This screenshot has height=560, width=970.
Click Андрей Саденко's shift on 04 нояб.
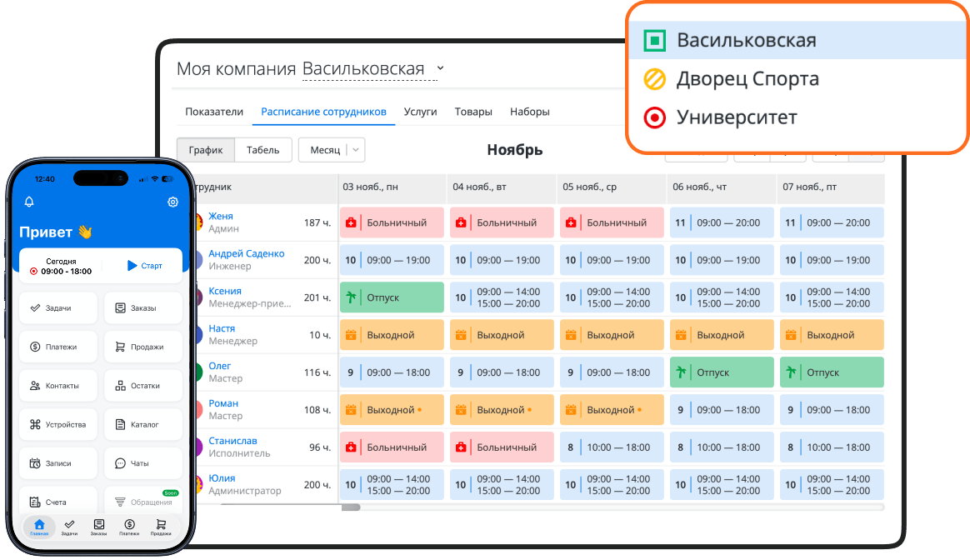[502, 260]
